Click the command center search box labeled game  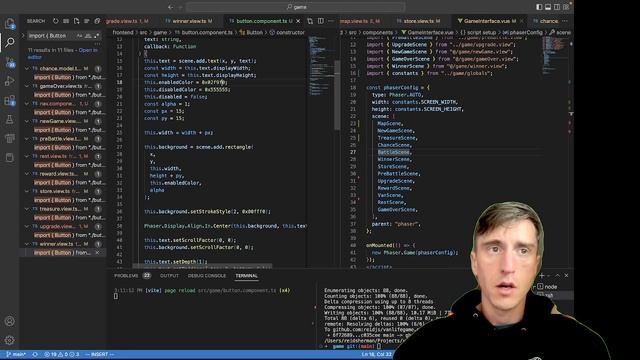[x=296, y=7]
